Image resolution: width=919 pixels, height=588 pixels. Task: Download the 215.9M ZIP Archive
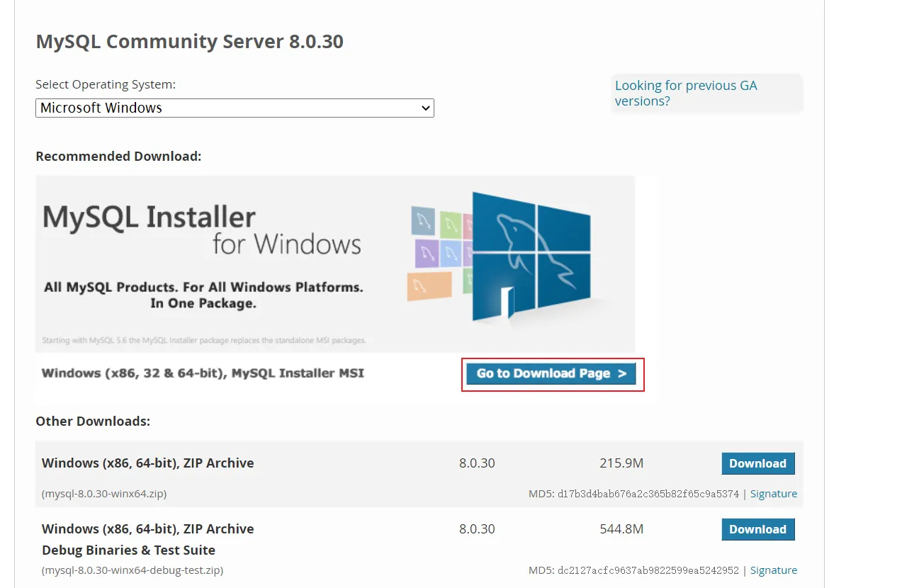pyautogui.click(x=758, y=463)
